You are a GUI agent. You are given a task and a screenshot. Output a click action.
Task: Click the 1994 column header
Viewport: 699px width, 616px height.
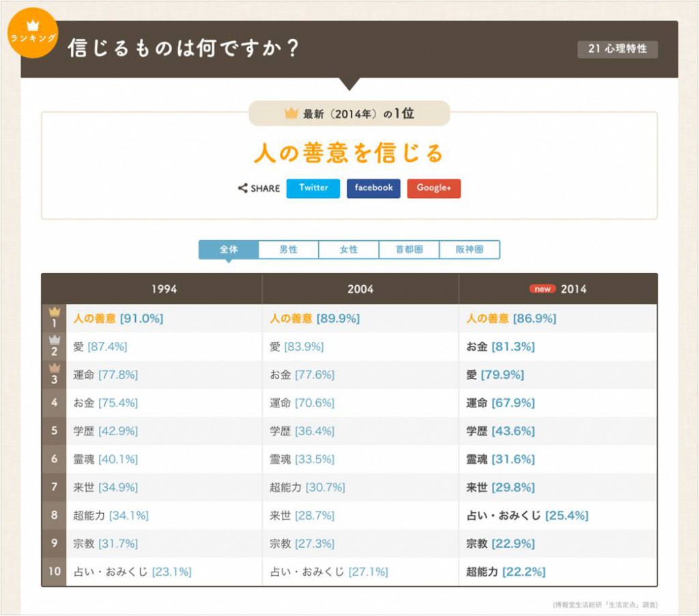tap(164, 289)
